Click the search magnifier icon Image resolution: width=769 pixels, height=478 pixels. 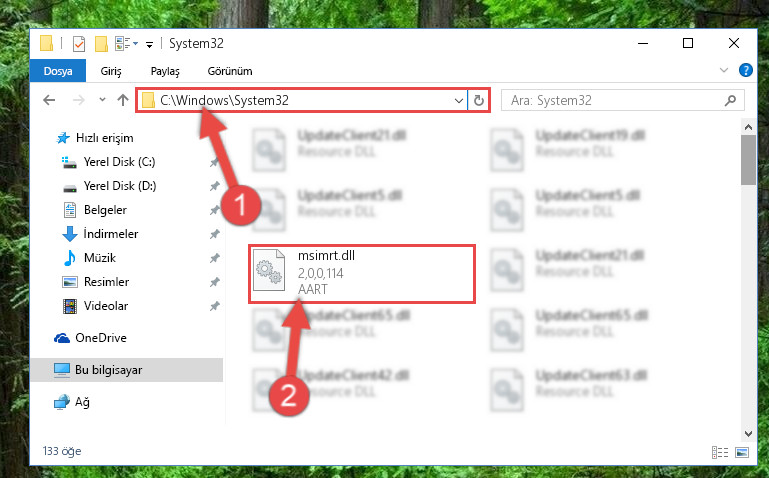click(x=730, y=101)
